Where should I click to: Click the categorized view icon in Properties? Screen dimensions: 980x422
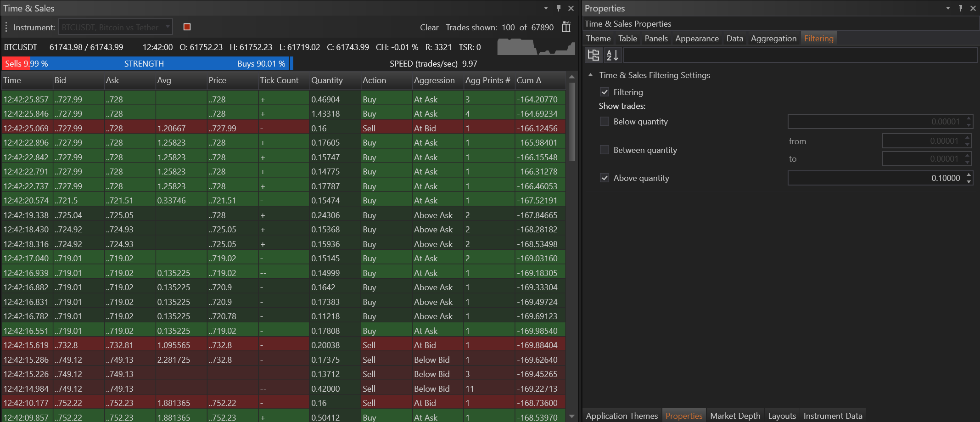pyautogui.click(x=593, y=55)
